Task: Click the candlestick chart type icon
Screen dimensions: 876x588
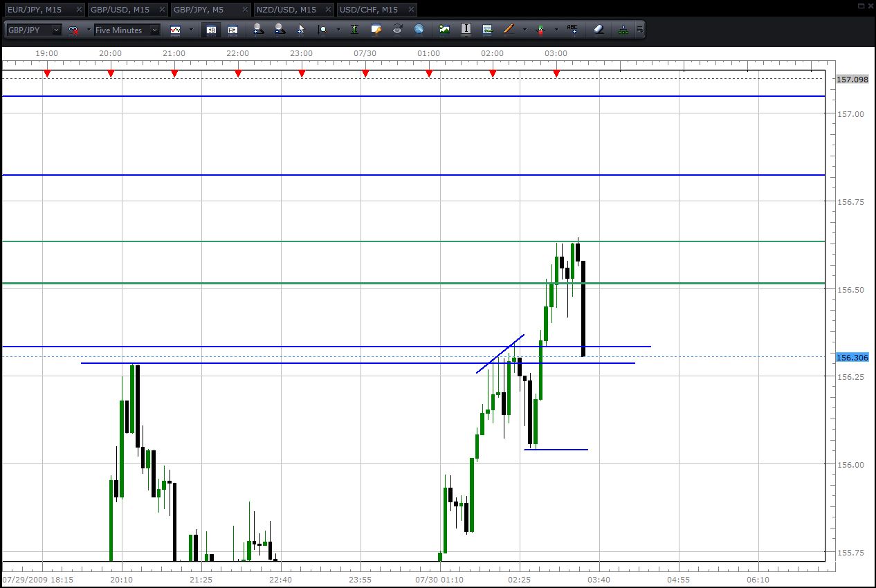Action: 176,30
